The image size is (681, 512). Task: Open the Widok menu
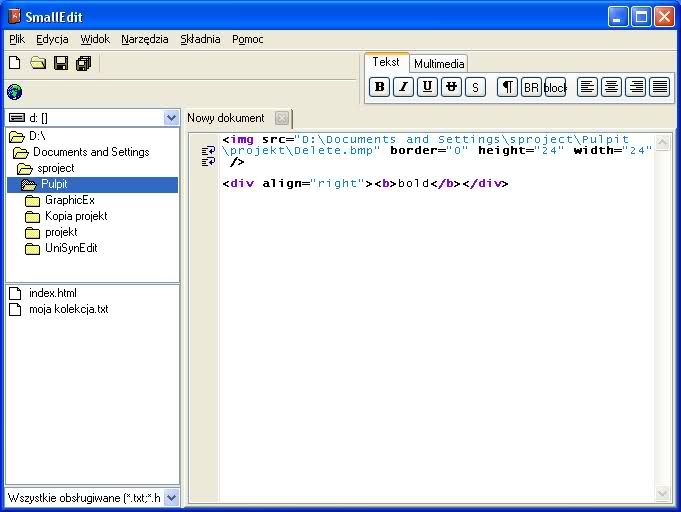pyautogui.click(x=95, y=39)
